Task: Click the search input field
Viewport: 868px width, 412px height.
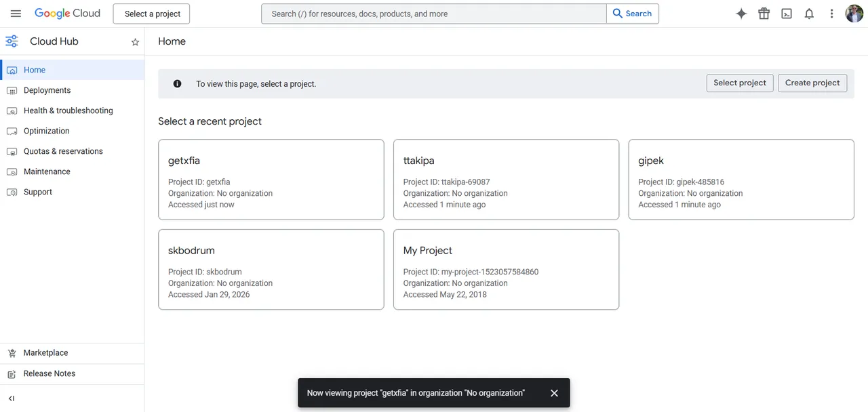Action: tap(434, 14)
